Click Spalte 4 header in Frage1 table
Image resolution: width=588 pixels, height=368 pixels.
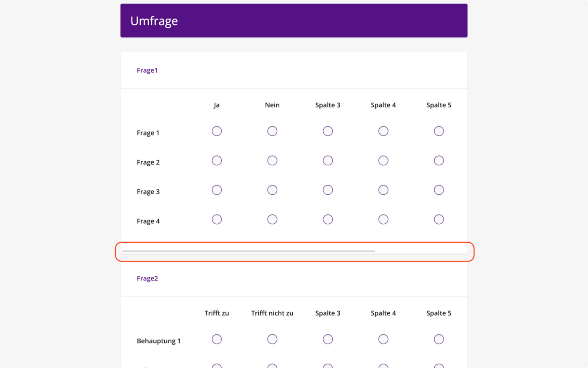pos(383,105)
